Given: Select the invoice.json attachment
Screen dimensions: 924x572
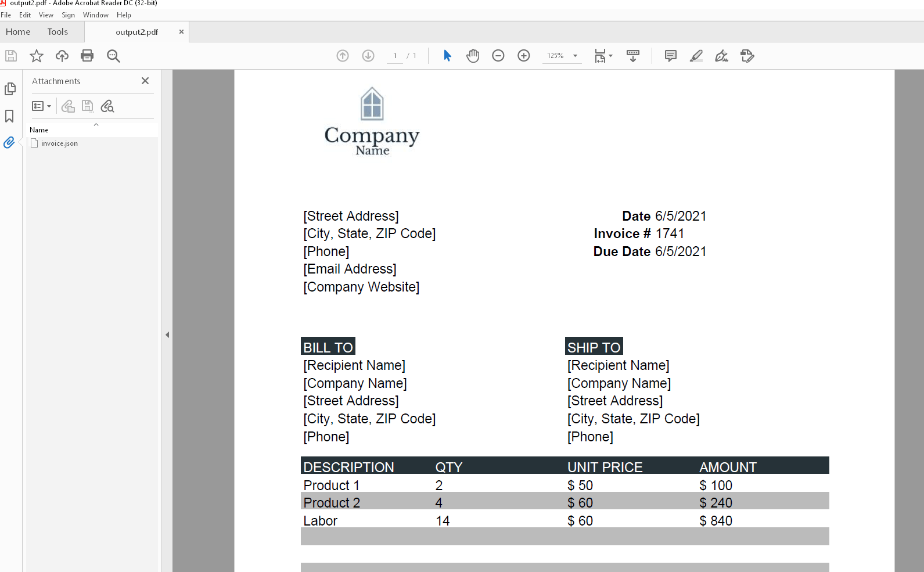Looking at the screenshot, I should point(59,143).
